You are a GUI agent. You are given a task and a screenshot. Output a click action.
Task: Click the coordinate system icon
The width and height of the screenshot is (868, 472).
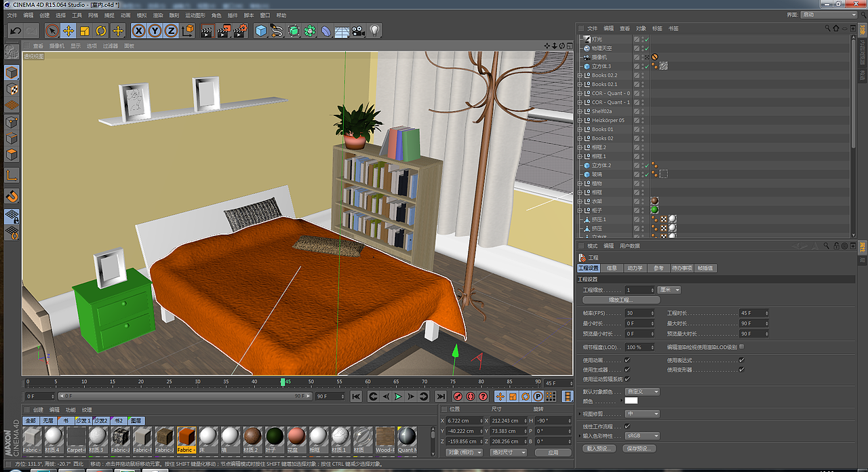point(188,31)
